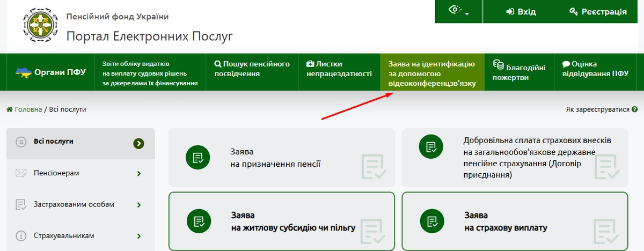Viewport: 644px width, 251px height.
Task: Select Страхувальникам in the sidebar
Action: point(80,236)
